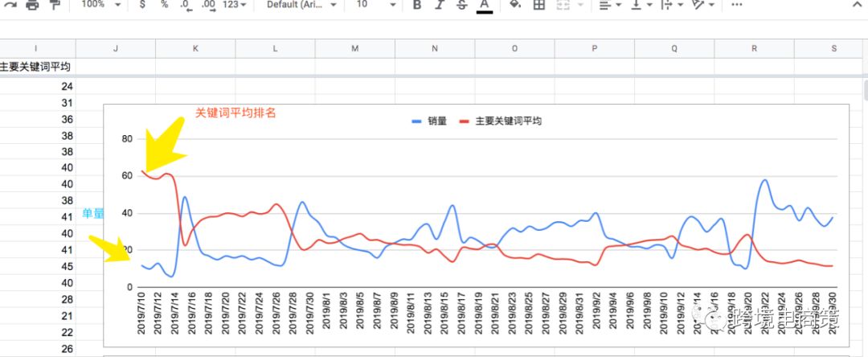The width and height of the screenshot is (868, 357).
Task: Open the merge cells dropdown arrow
Action: [x=580, y=5]
